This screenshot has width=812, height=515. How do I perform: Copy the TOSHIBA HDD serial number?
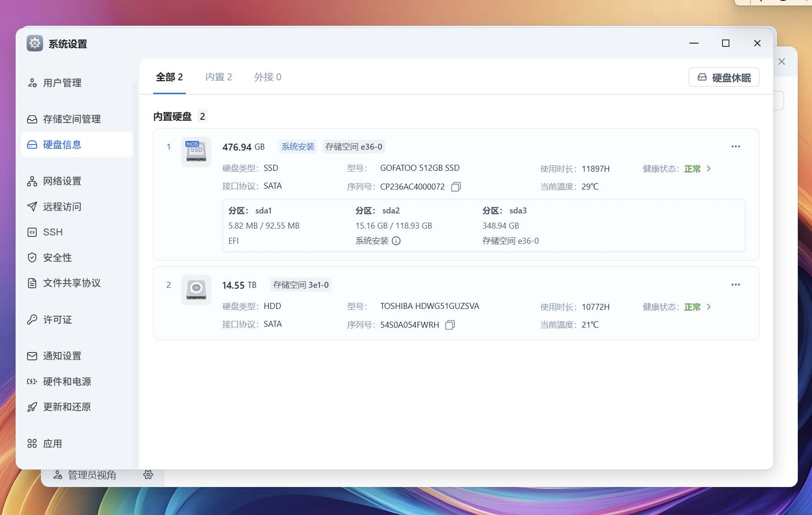[x=450, y=325]
